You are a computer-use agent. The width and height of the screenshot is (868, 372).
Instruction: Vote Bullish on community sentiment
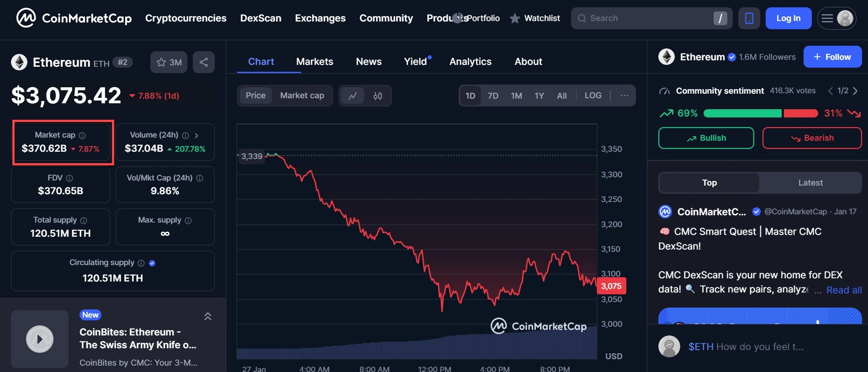pos(706,138)
